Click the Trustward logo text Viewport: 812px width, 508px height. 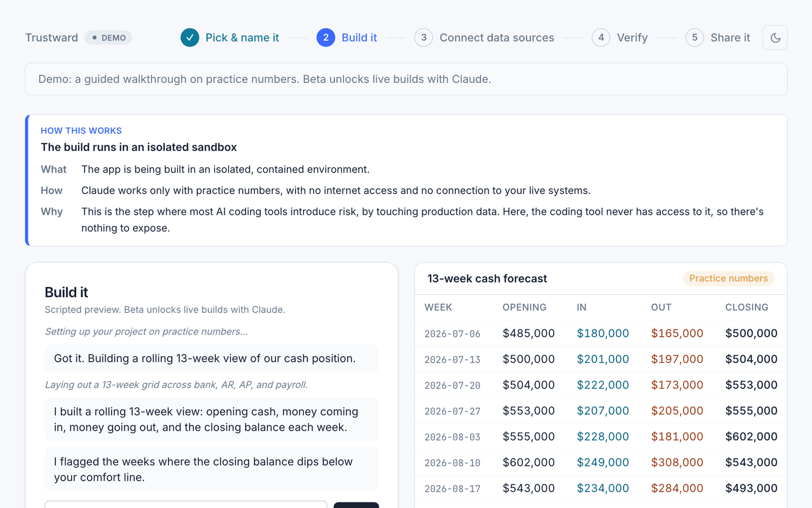coord(52,38)
